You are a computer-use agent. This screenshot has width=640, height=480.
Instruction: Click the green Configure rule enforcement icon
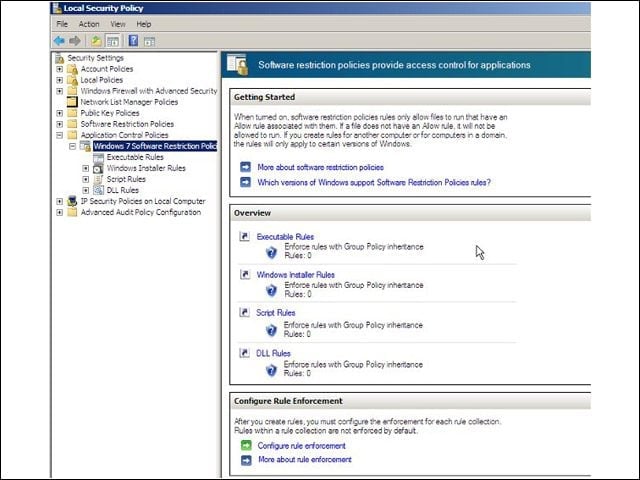point(246,445)
